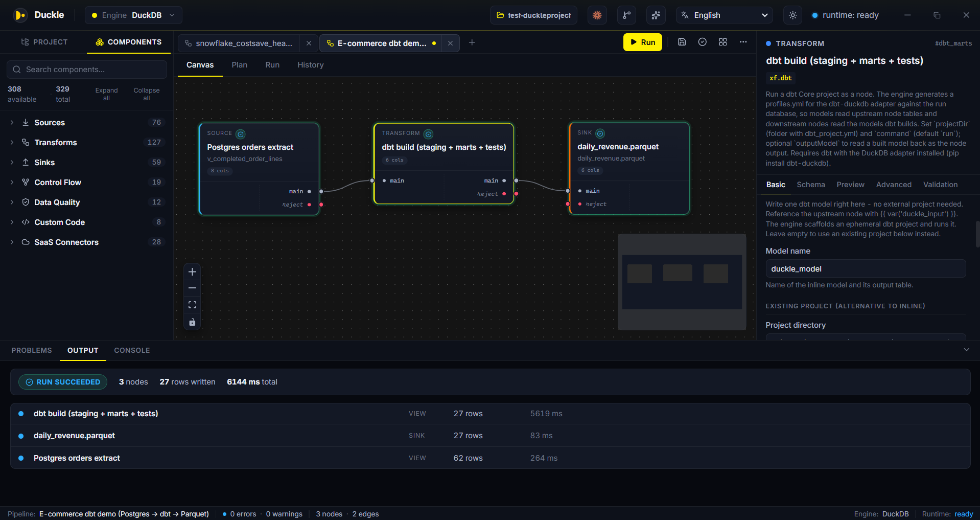Close the snowflake_costsave_hea... tab
Screen dimensions: 980x520
coord(309,43)
